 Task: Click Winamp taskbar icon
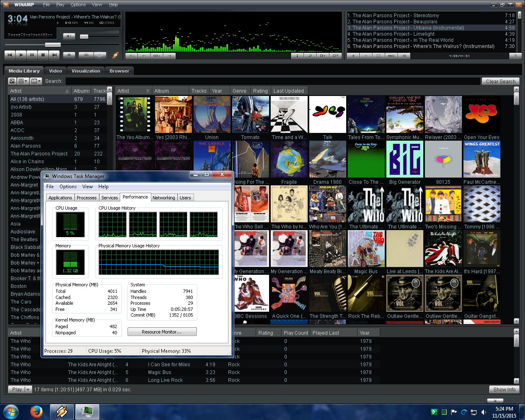[62, 412]
